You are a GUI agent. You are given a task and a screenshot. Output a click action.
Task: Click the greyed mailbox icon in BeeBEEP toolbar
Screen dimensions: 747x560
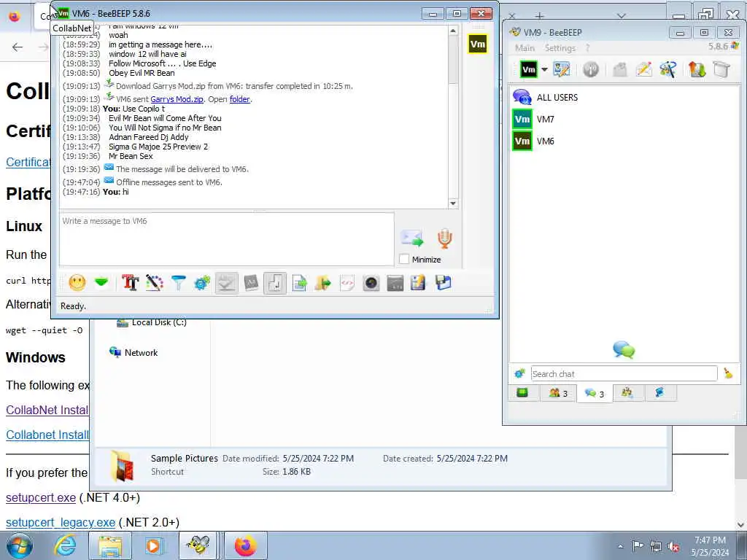pos(619,69)
